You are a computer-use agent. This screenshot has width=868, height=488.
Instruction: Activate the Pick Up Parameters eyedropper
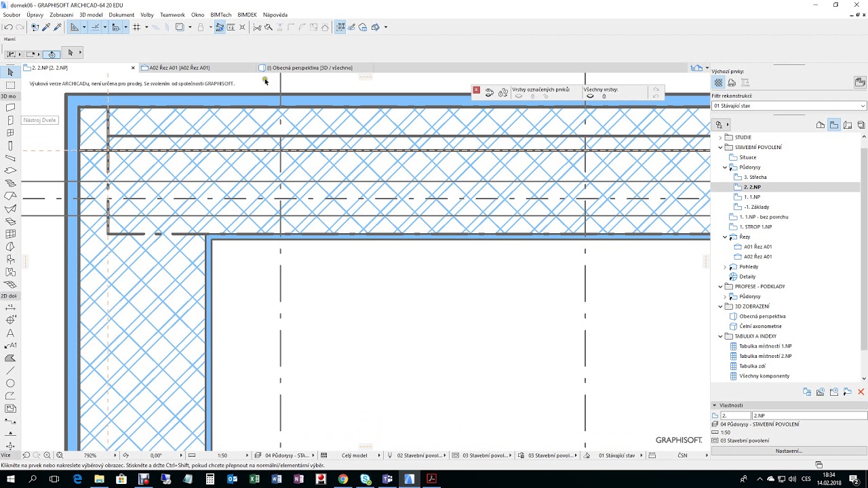tap(46, 27)
